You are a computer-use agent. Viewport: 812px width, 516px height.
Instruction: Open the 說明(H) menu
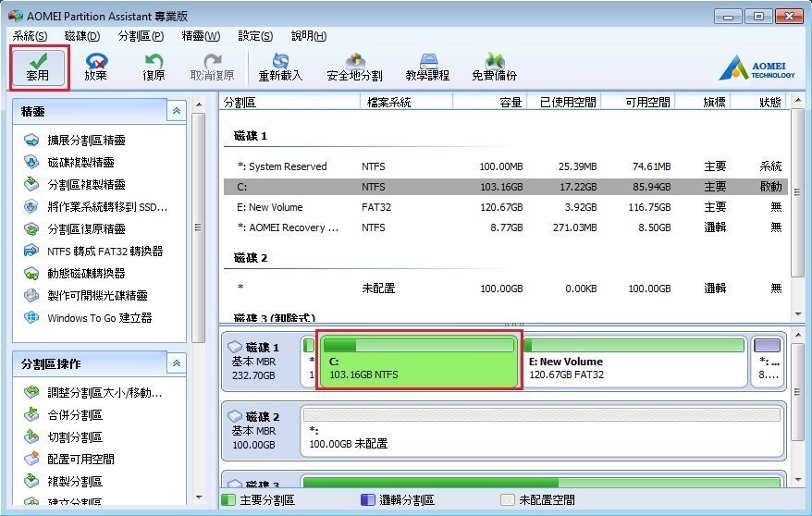pyautogui.click(x=309, y=36)
